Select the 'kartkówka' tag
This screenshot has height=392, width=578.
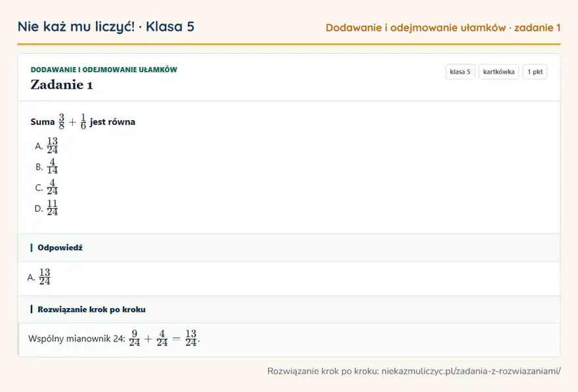pos(499,72)
